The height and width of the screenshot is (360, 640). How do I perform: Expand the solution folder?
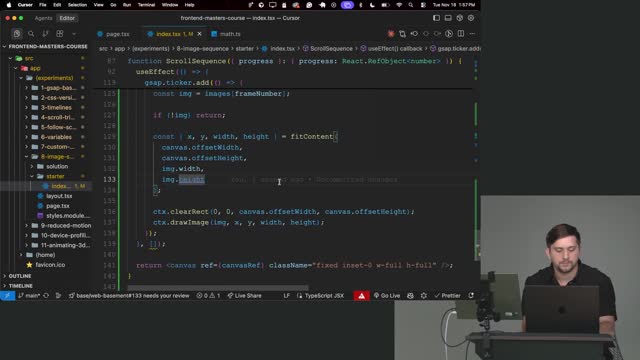57,167
